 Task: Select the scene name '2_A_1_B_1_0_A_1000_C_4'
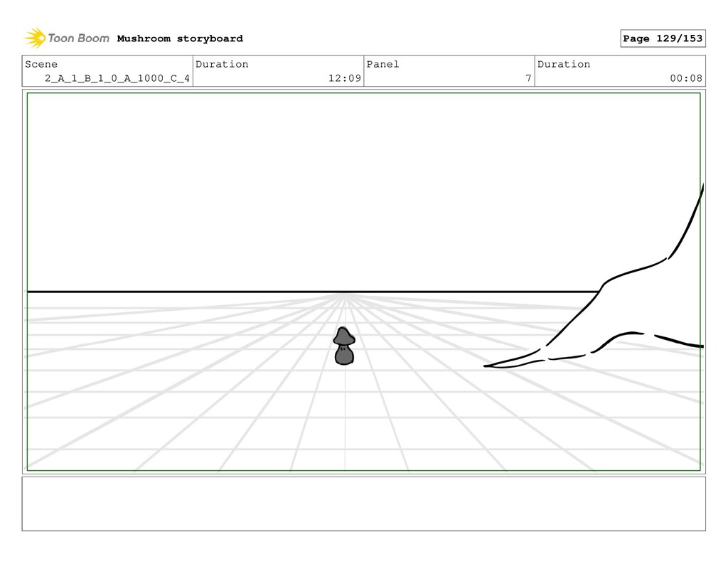tap(117, 78)
